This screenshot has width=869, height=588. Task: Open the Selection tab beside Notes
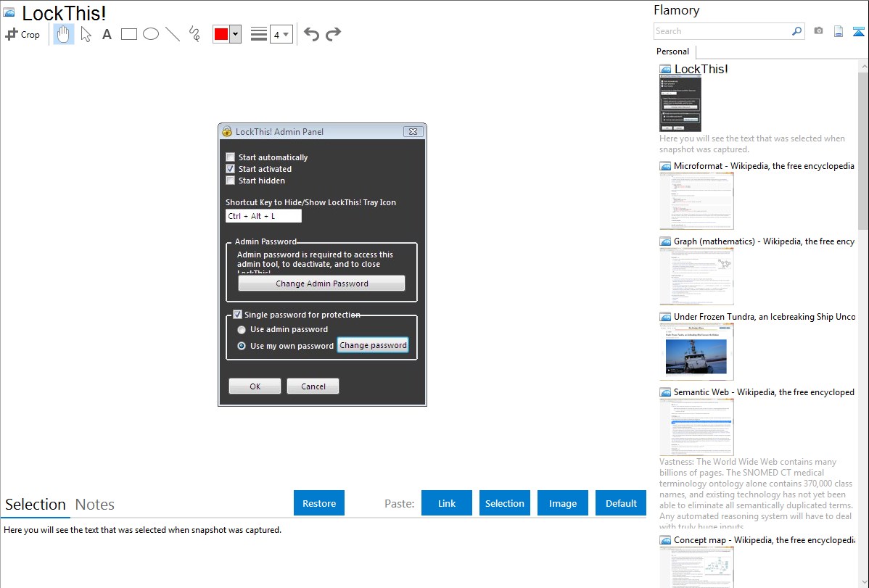[x=36, y=505]
